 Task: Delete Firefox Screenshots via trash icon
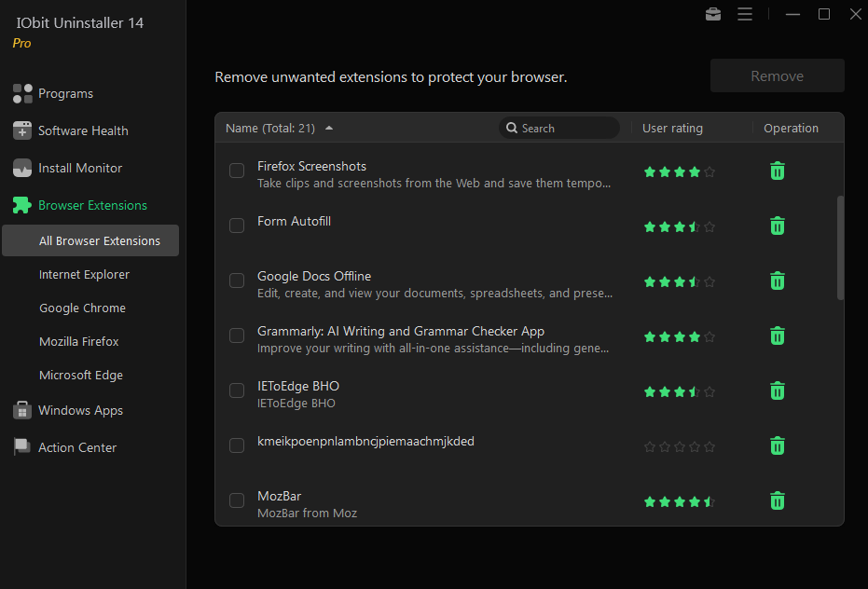point(778,171)
